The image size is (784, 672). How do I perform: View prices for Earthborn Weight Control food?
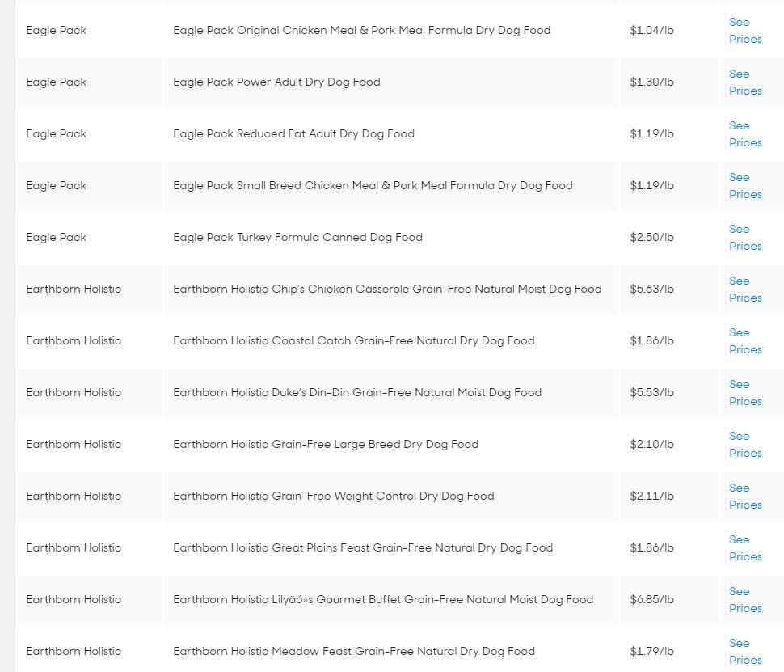744,497
